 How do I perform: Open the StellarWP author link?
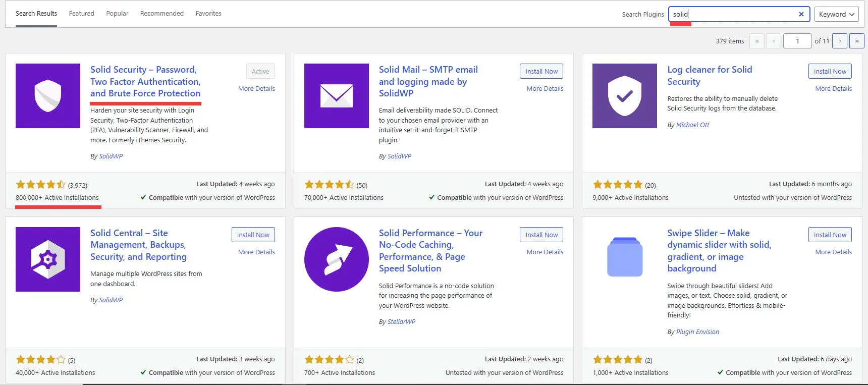pos(401,322)
